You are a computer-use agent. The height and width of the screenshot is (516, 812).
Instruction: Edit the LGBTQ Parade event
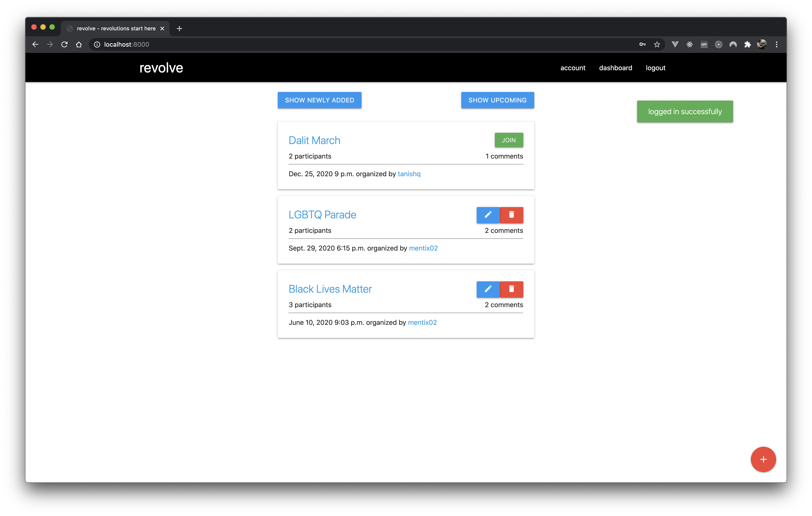pyautogui.click(x=488, y=215)
